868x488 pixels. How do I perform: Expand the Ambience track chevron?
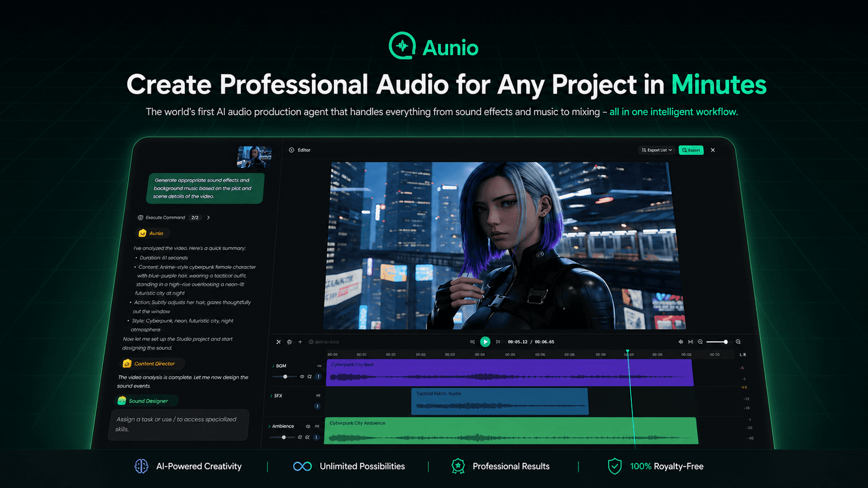pos(270,426)
